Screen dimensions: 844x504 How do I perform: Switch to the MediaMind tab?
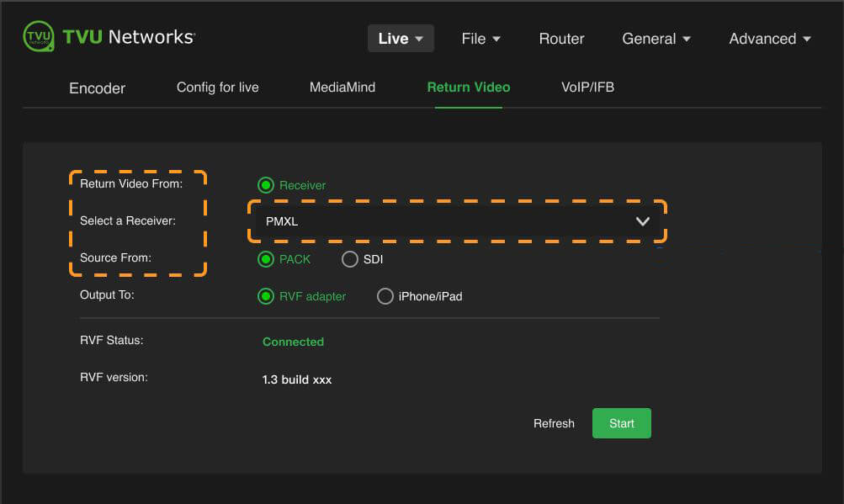pos(342,88)
